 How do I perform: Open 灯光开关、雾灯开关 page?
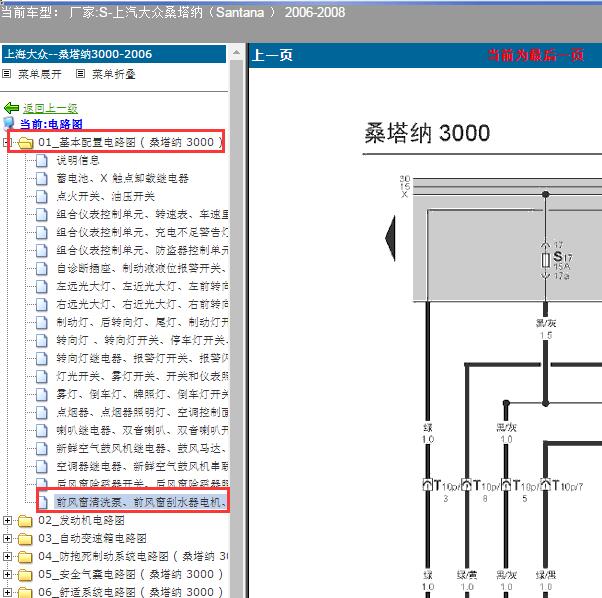142,376
